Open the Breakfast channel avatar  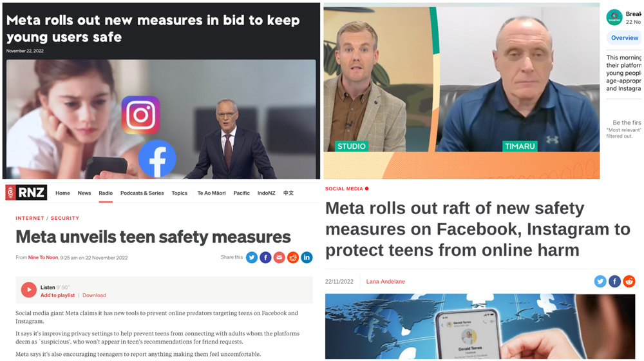pos(614,17)
